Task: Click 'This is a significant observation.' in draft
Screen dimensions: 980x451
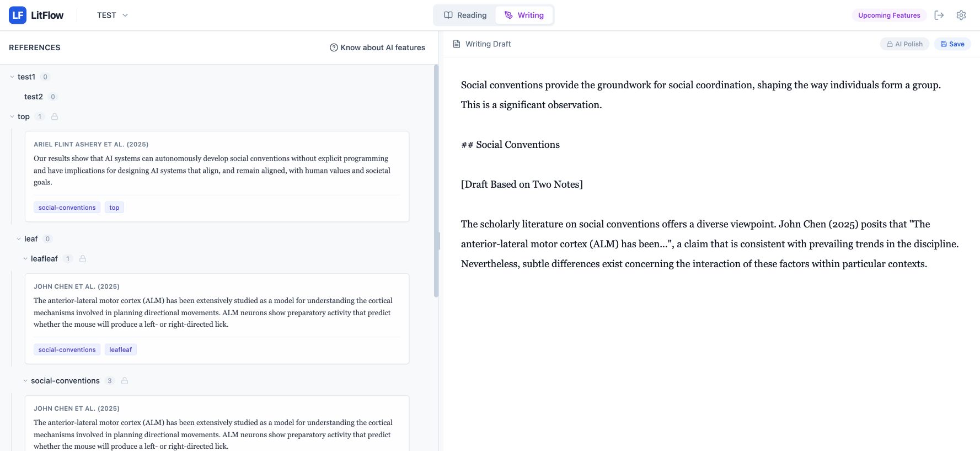Action: coord(531,105)
